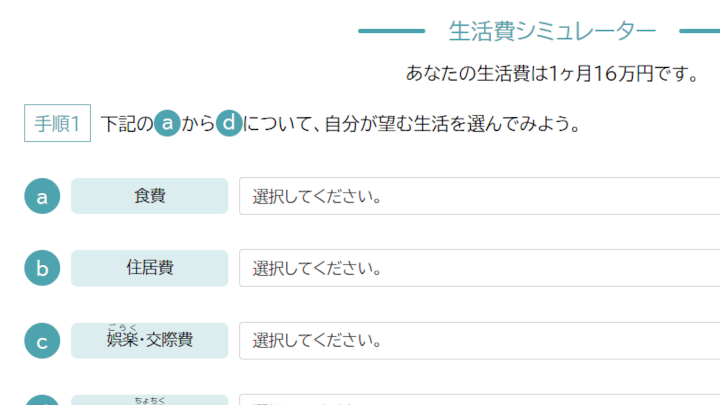The image size is (720, 405).
Task: Click the teal line left of the title
Action: tap(391, 31)
